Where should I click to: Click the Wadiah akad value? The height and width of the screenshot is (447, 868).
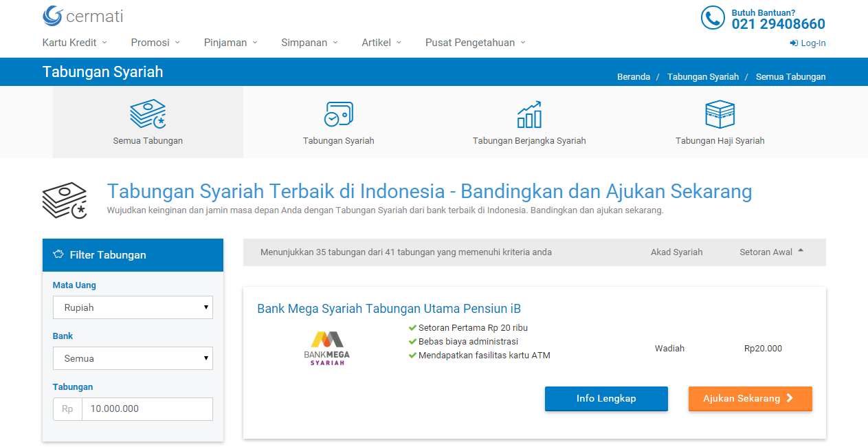pyautogui.click(x=669, y=349)
